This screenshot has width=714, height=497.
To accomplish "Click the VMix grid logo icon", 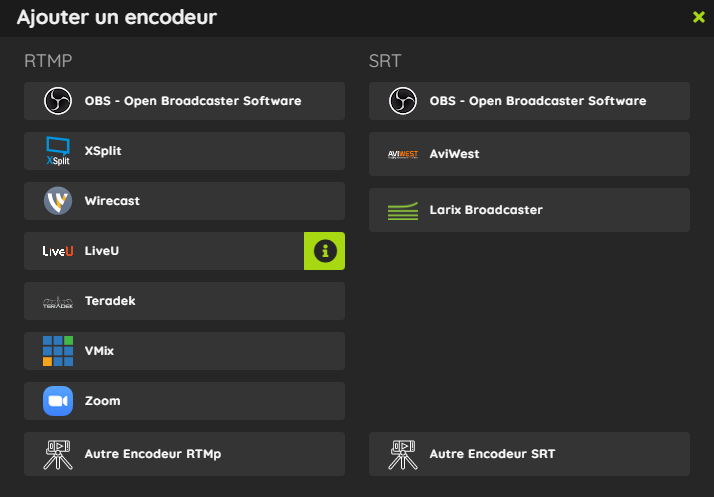I will click(x=58, y=351).
